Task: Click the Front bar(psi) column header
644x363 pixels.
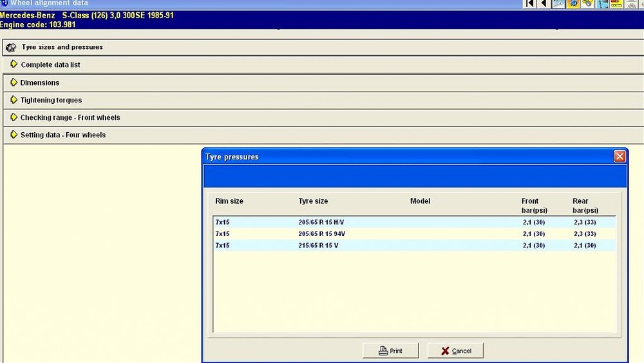Action: pos(535,206)
